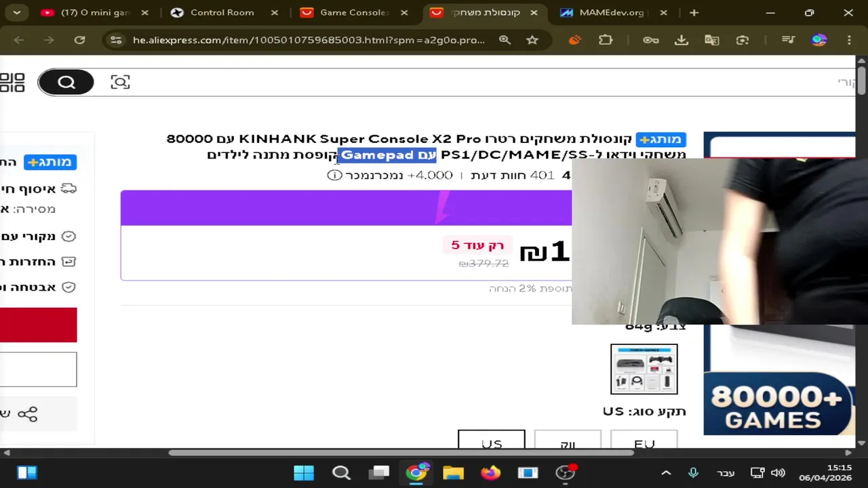Click the screenshot capture icon in toolbar
868x488 pixels.
[x=743, y=40]
